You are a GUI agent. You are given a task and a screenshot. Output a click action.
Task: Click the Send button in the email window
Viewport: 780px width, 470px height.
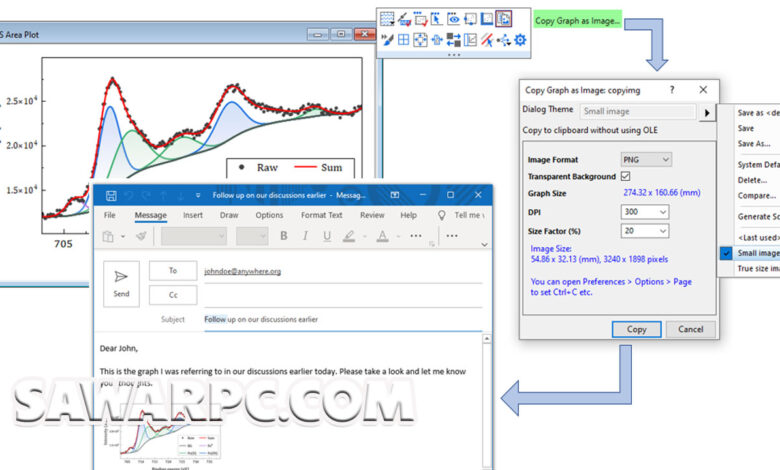[x=121, y=283]
